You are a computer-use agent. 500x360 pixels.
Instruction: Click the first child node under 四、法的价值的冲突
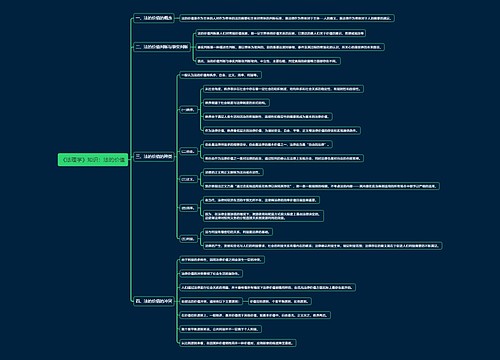click(x=222, y=259)
